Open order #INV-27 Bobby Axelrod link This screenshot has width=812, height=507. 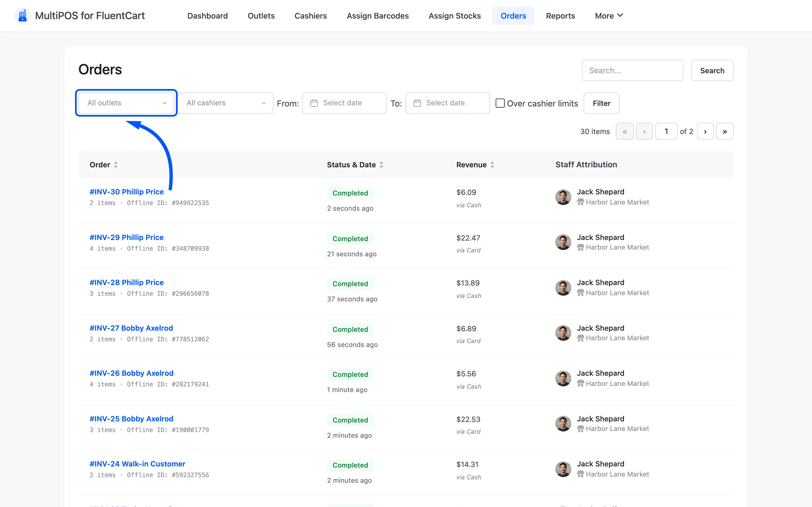pyautogui.click(x=131, y=328)
